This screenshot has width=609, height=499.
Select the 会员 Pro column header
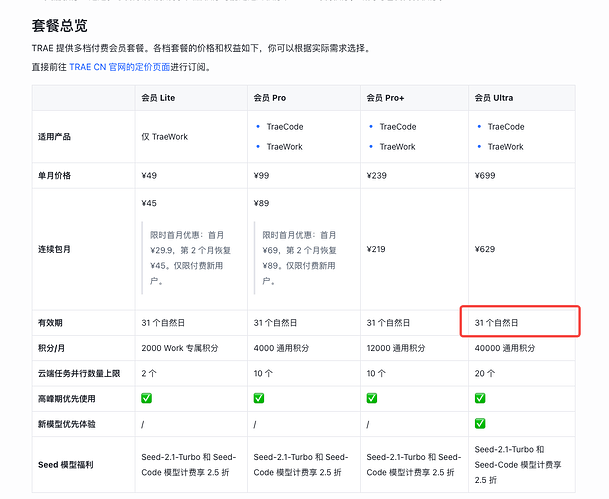coord(270,98)
